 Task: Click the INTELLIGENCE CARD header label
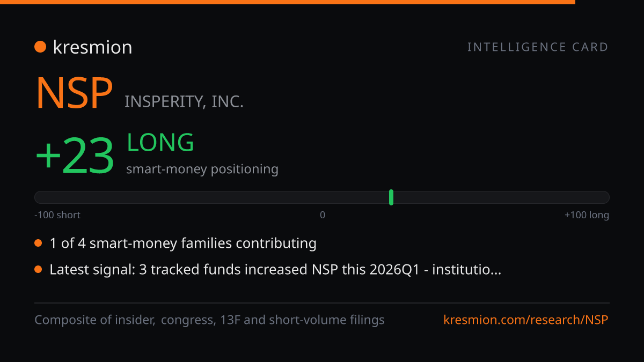538,47
